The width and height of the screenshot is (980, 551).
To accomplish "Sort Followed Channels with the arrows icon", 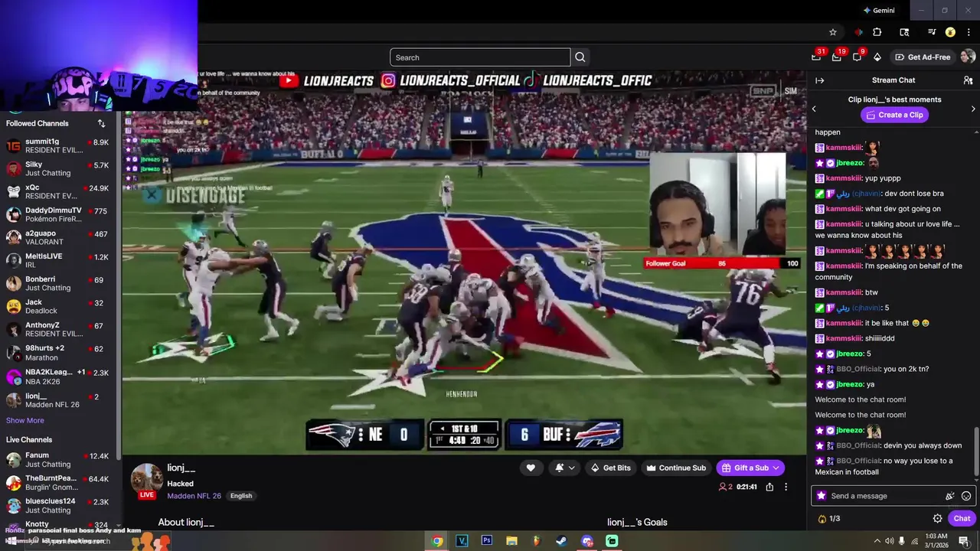I will (101, 123).
